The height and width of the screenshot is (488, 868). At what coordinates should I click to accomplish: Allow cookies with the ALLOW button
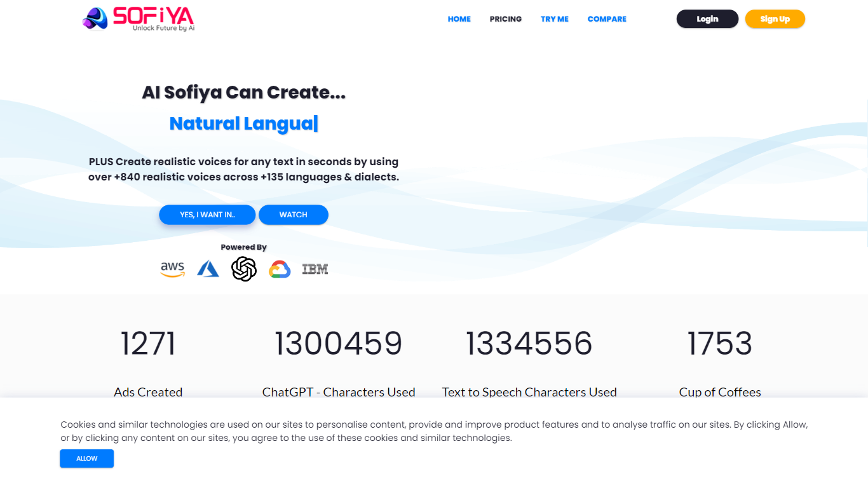87,458
